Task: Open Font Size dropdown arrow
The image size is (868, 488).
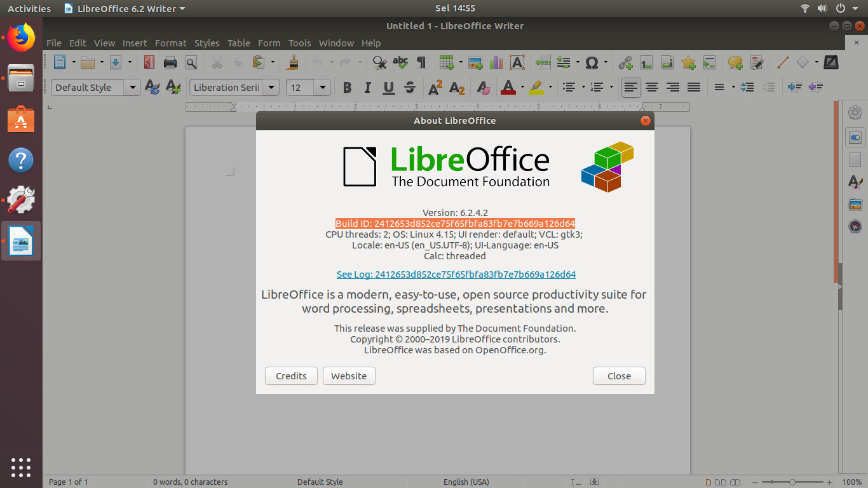Action: (323, 87)
